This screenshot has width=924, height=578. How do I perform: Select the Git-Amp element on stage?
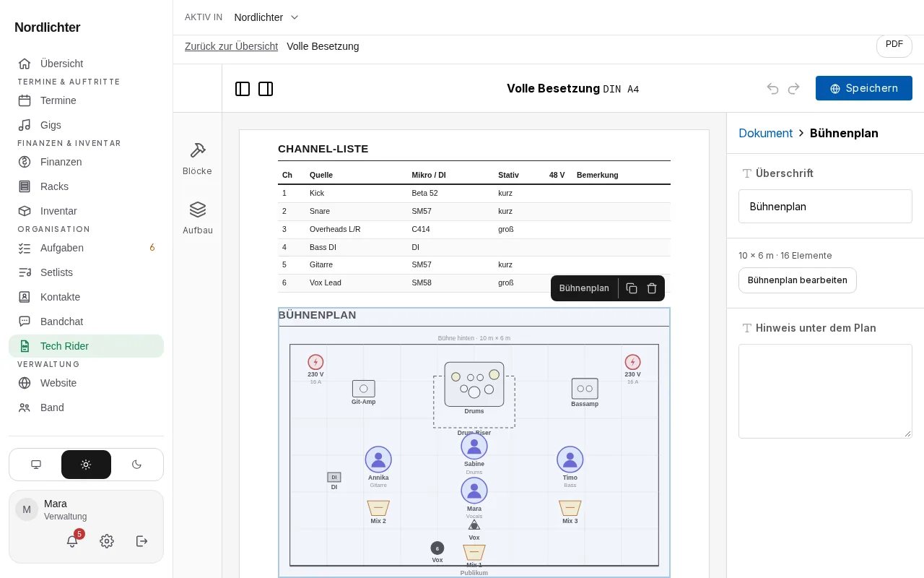pos(364,389)
